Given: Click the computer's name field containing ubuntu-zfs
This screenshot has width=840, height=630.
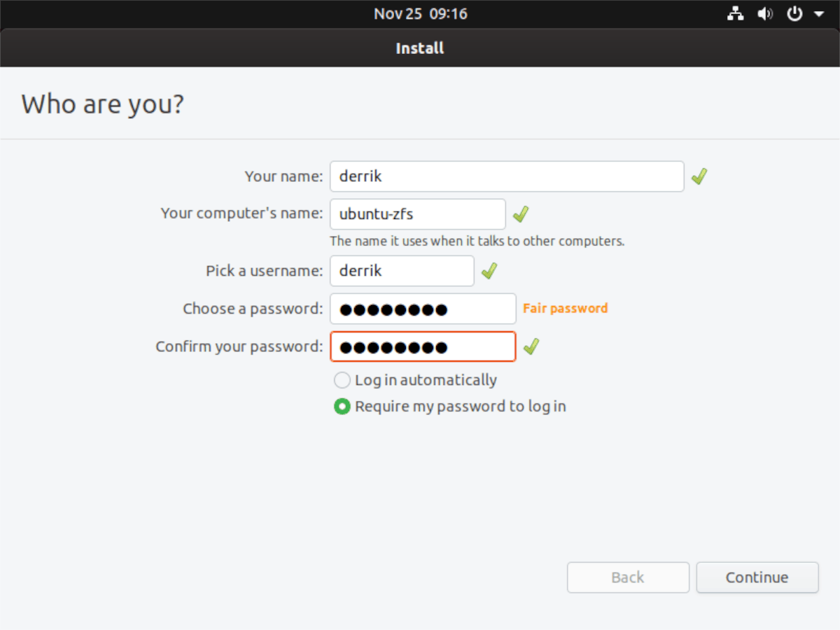Looking at the screenshot, I should point(417,214).
